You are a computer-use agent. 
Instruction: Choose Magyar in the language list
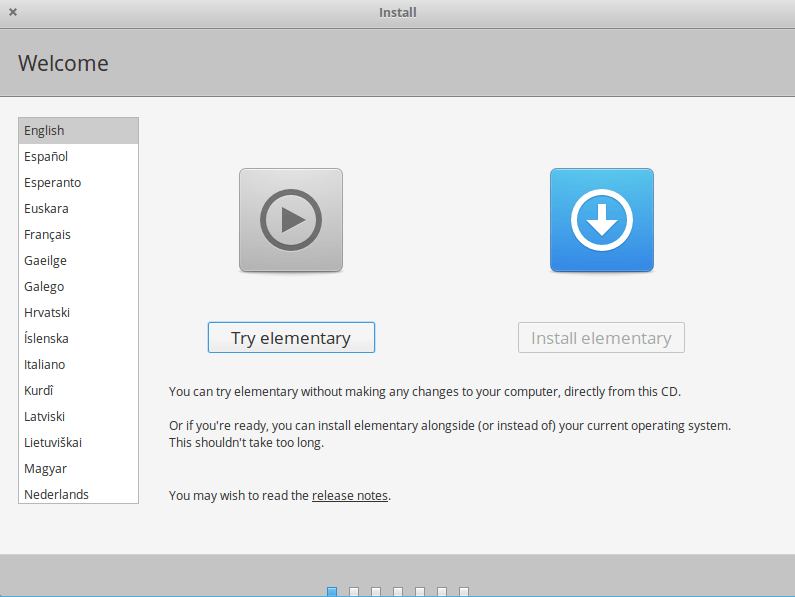[x=79, y=468]
